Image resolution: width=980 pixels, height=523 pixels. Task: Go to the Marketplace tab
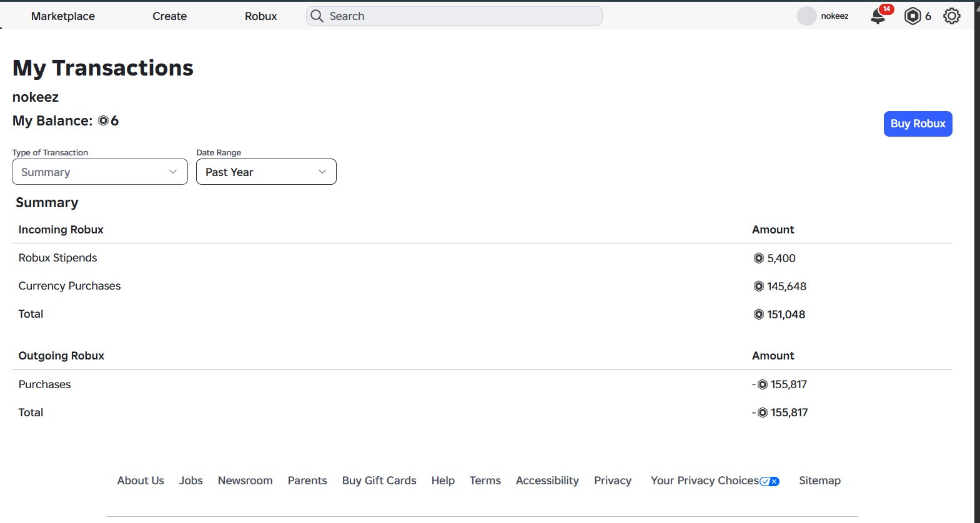(63, 16)
